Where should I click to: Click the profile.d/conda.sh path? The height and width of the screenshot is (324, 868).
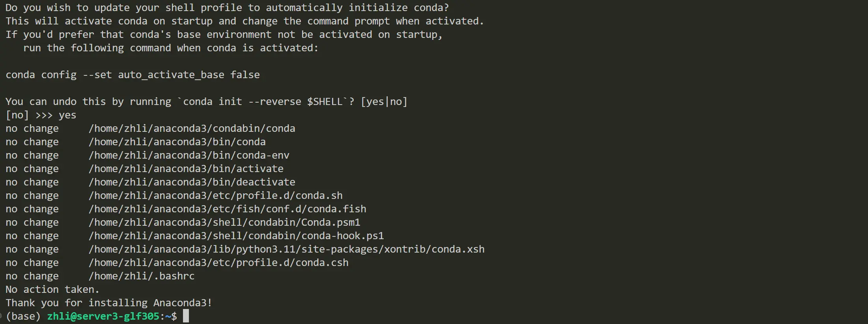(216, 195)
